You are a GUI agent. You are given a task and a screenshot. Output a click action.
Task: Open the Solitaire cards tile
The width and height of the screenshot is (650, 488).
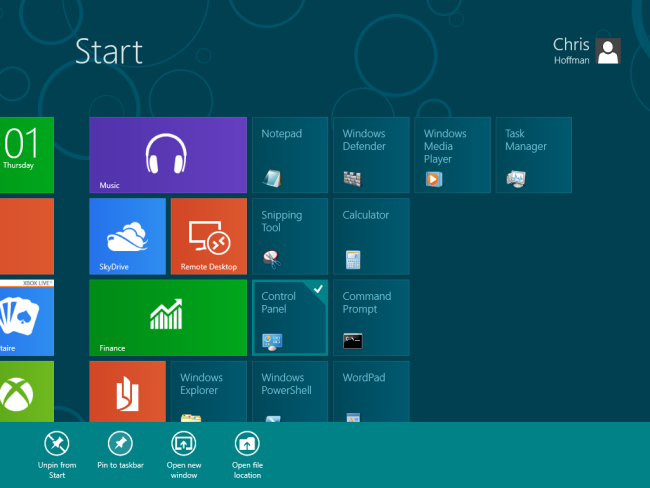[x=27, y=318]
